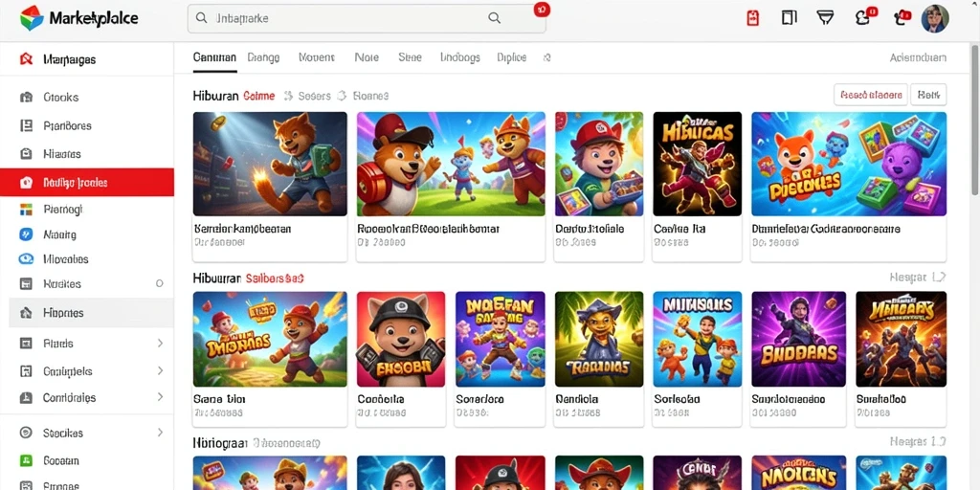The width and height of the screenshot is (980, 490).
Task: Click the Gonlipiels sidebar icon
Action: pos(26,371)
